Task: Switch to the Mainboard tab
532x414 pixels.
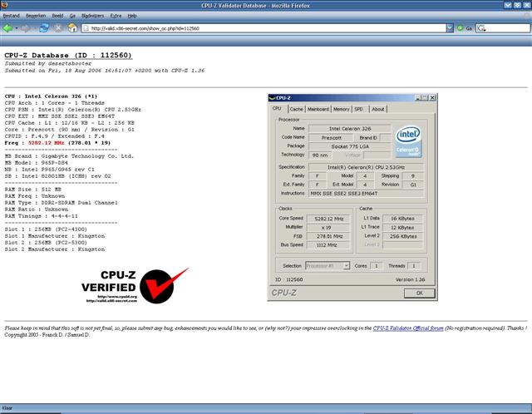Action: [318, 109]
